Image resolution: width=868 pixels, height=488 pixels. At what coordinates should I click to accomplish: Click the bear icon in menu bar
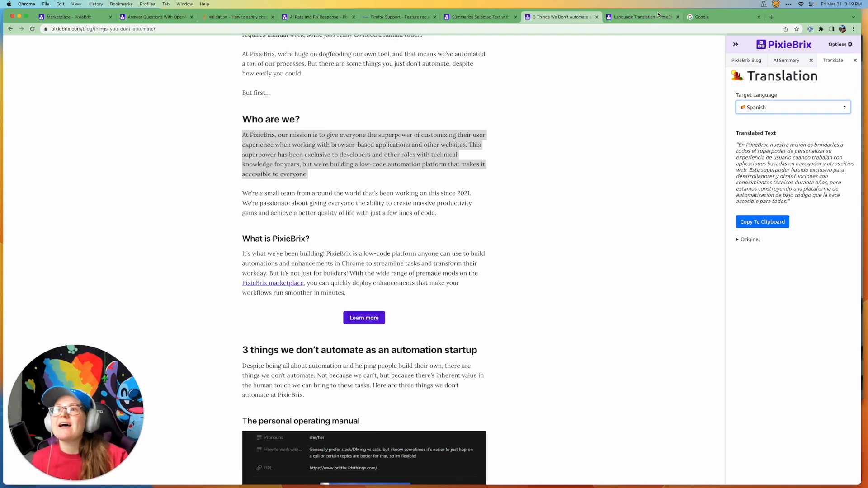click(x=776, y=4)
